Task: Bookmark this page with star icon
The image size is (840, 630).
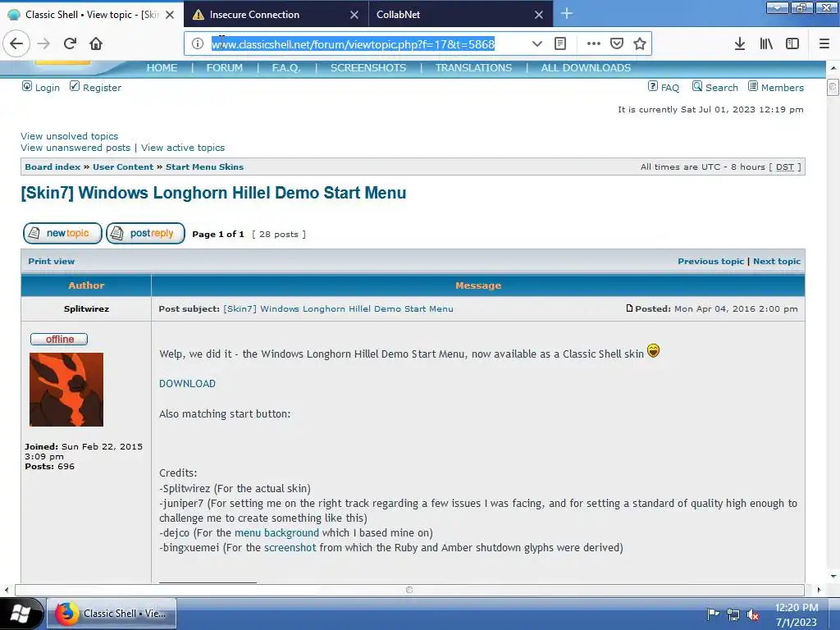Action: tap(640, 43)
